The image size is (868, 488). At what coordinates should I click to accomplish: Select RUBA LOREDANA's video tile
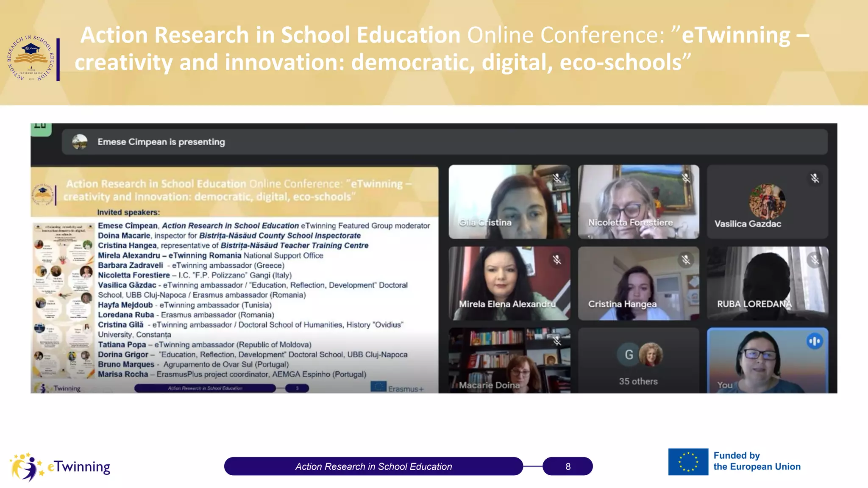click(768, 283)
